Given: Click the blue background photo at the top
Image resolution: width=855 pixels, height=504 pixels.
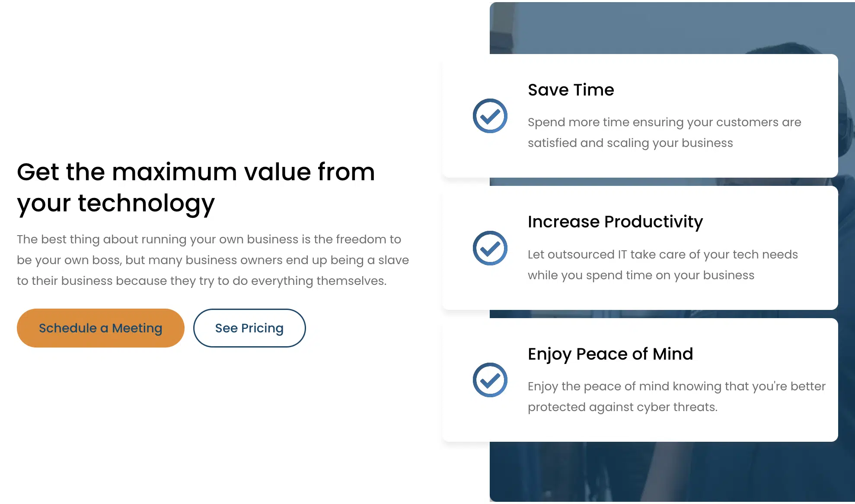Looking at the screenshot, I should pyautogui.click(x=672, y=28).
